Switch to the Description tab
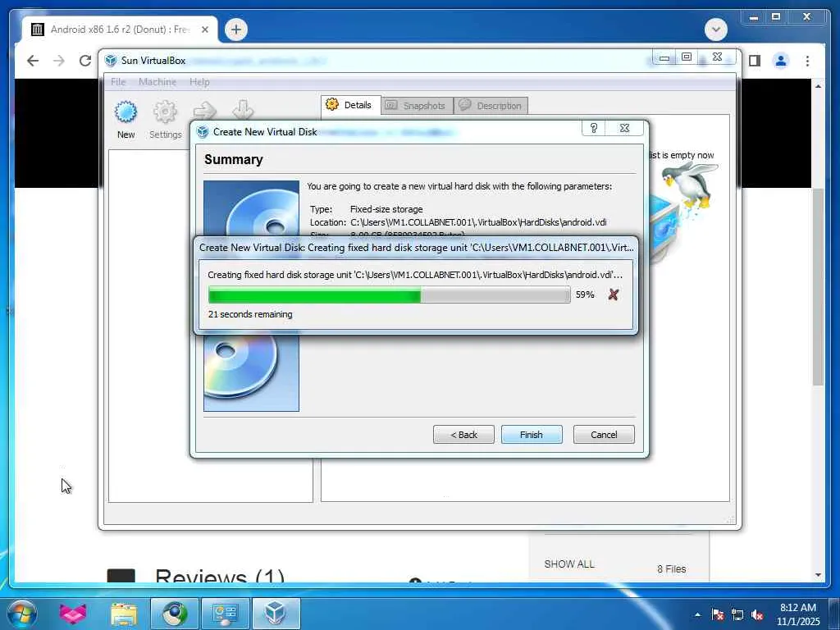Image resolution: width=840 pixels, height=630 pixels. (x=491, y=106)
